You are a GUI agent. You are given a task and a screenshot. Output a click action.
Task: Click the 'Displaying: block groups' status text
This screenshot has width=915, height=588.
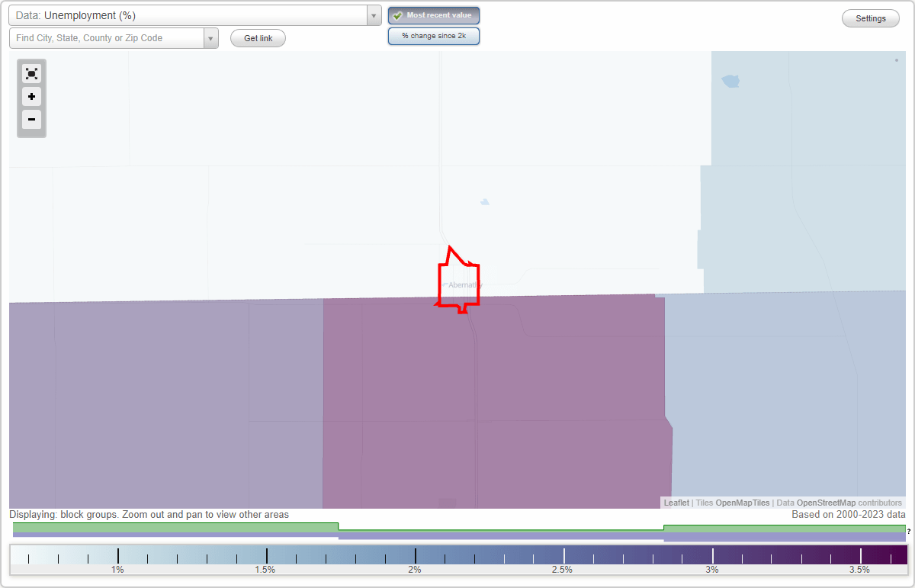(x=149, y=515)
